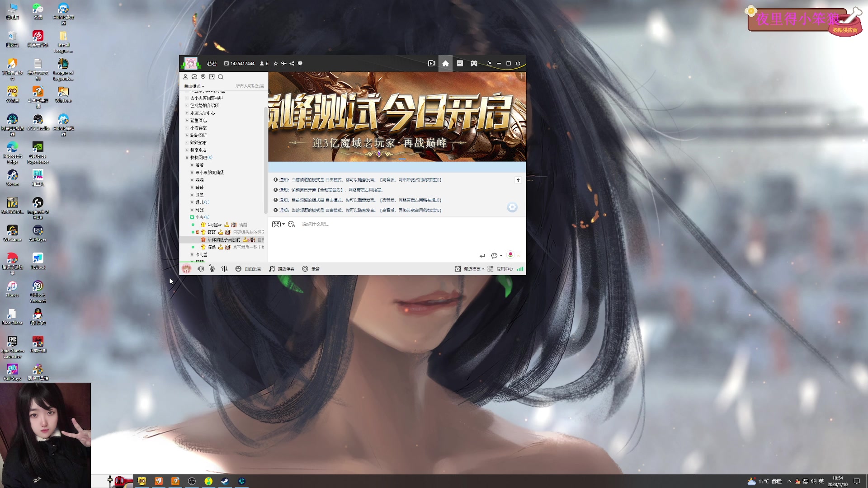Click the scroll-to-top arrow in chat
The height and width of the screenshot is (488, 868).
coord(518,180)
